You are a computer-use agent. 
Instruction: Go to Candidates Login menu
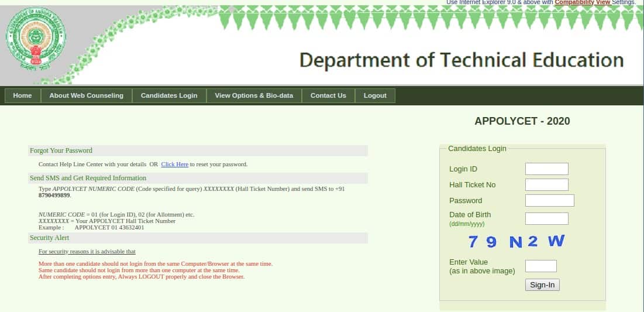pyautogui.click(x=169, y=96)
